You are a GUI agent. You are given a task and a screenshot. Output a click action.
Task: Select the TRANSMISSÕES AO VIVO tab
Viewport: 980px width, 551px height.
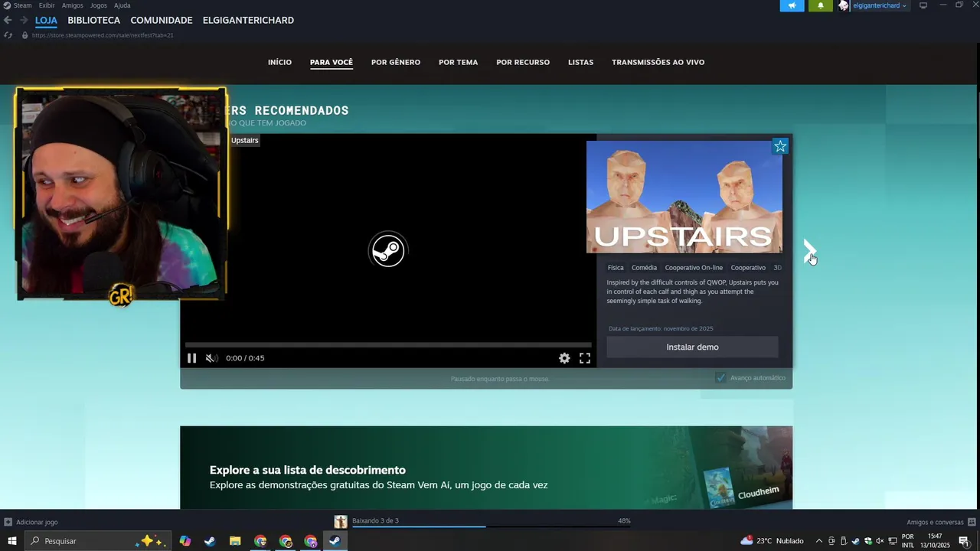point(658,63)
